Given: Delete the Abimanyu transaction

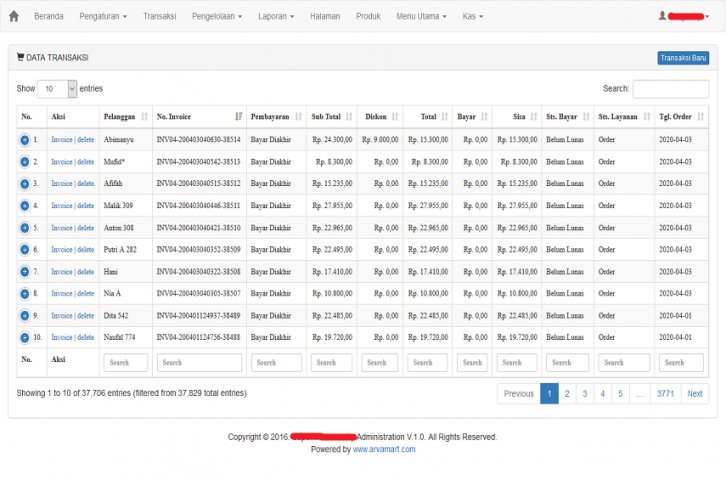Looking at the screenshot, I should [x=86, y=140].
